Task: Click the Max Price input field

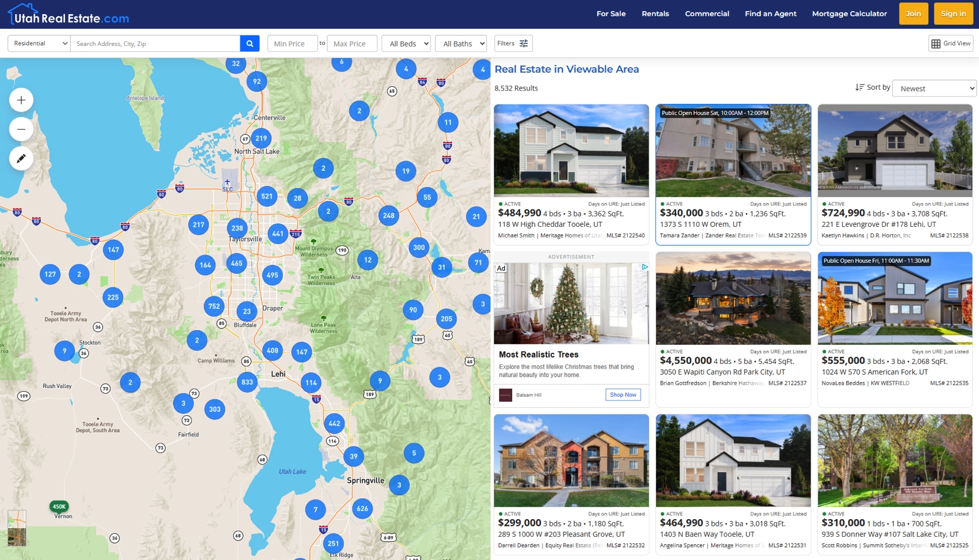Action: coord(352,43)
